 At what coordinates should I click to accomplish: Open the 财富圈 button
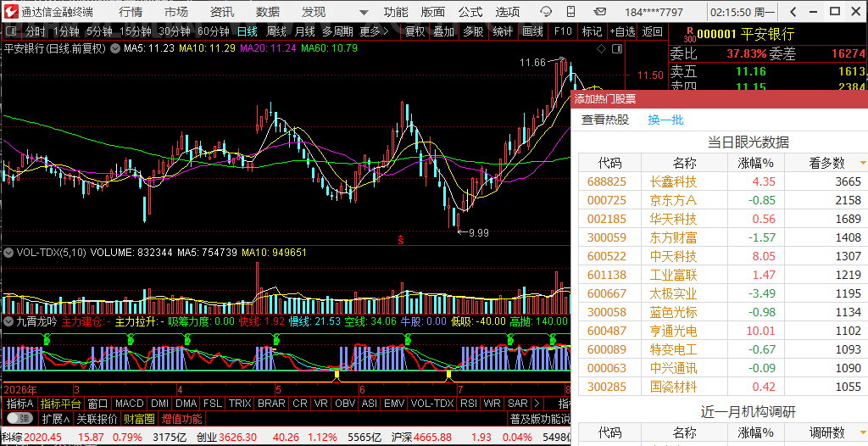point(140,419)
